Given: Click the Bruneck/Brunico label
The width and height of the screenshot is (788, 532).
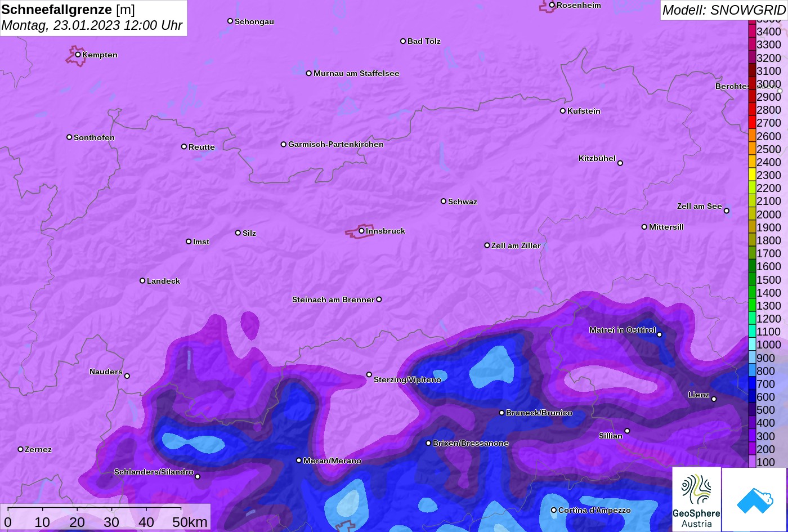Looking at the screenshot, I should click(x=539, y=413).
